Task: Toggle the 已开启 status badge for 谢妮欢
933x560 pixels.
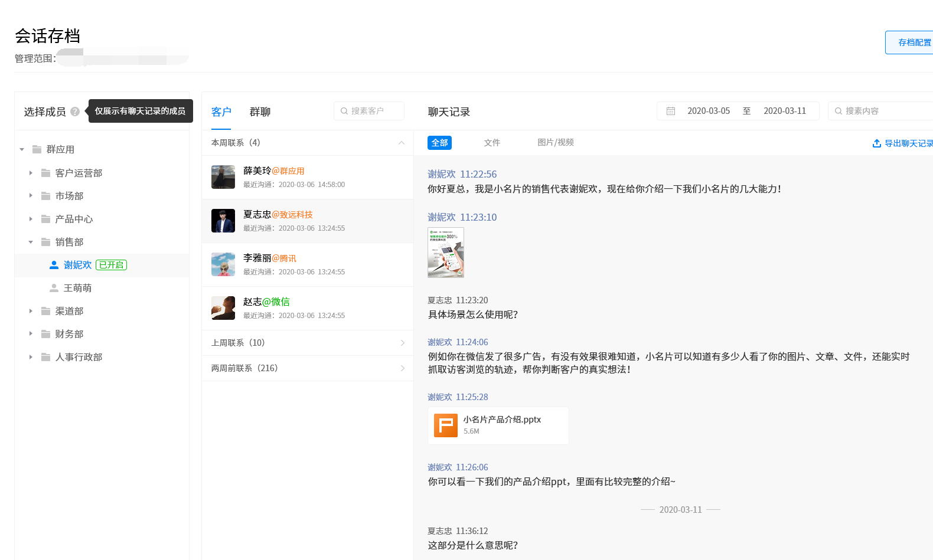Action: [x=111, y=265]
